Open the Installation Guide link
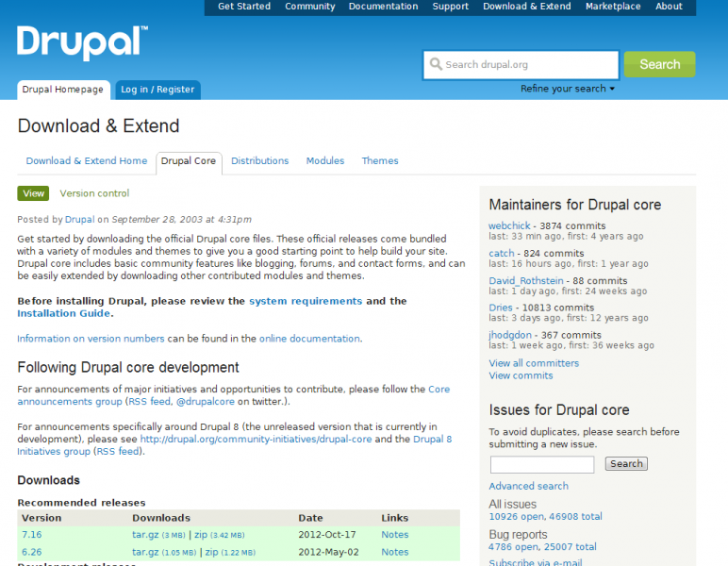 [x=63, y=313]
